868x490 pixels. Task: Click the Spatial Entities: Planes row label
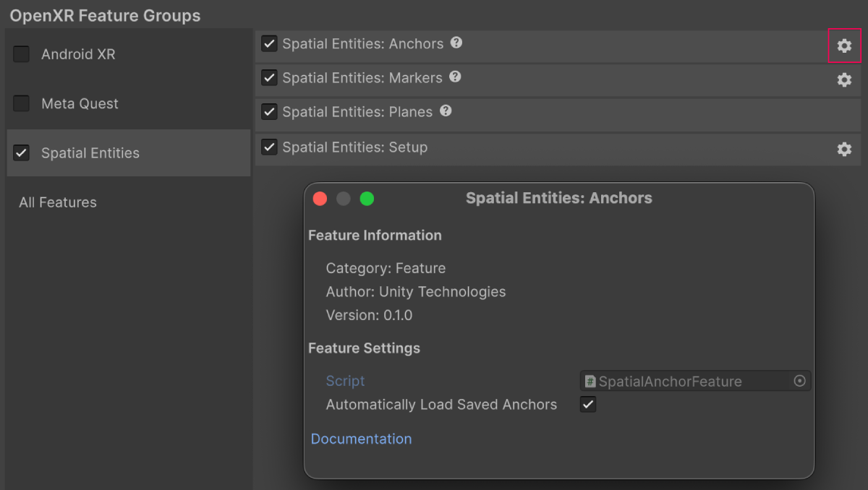[x=357, y=112]
